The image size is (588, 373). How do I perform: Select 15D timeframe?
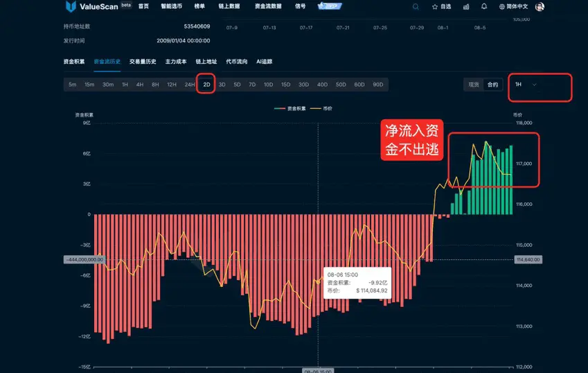click(x=286, y=85)
